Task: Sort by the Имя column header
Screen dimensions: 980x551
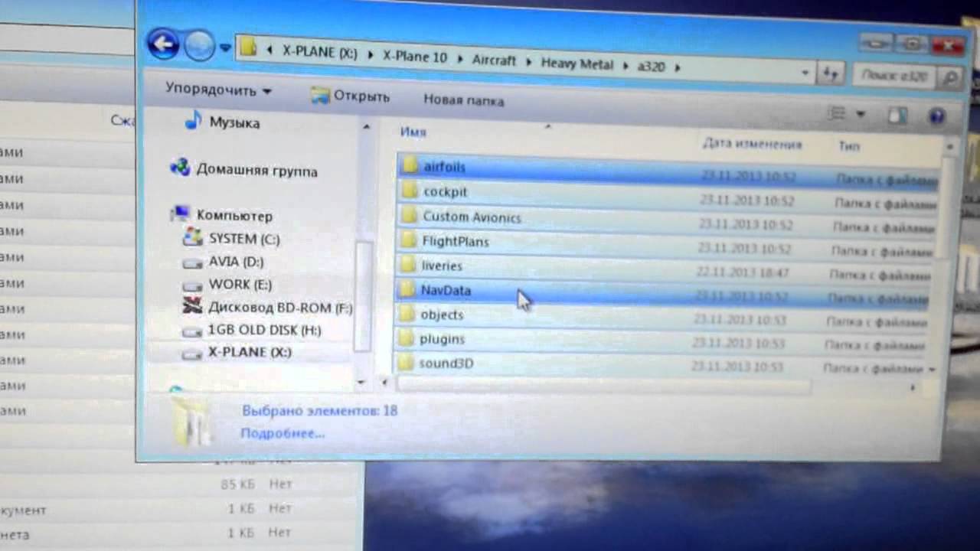Action: pyautogui.click(x=413, y=132)
